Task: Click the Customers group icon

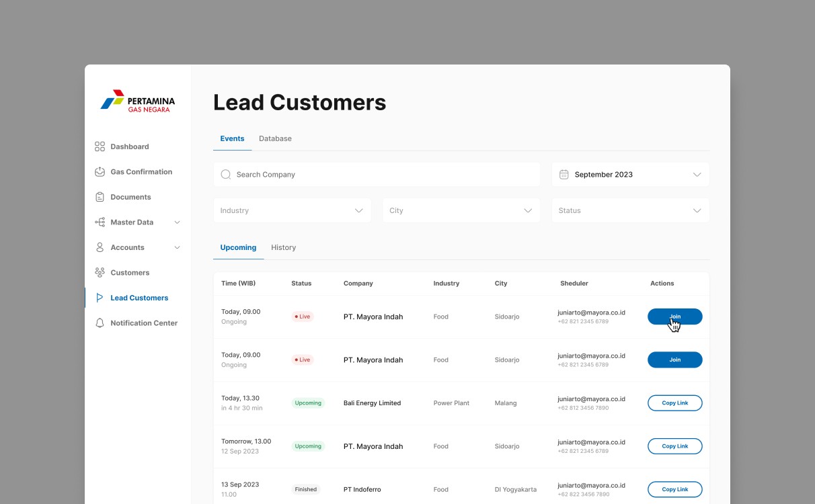Action: tap(100, 272)
